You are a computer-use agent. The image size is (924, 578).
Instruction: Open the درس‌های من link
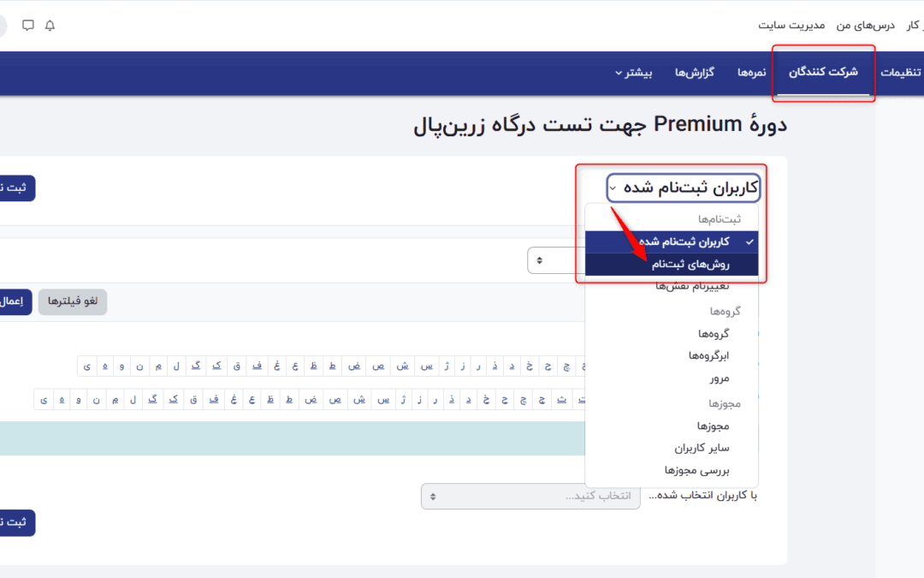pyautogui.click(x=865, y=25)
